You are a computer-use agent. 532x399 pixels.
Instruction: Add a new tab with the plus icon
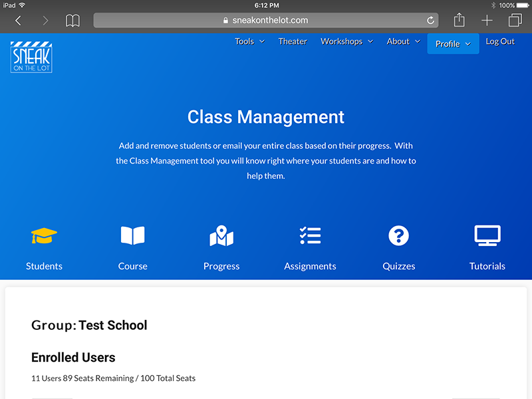(x=487, y=21)
